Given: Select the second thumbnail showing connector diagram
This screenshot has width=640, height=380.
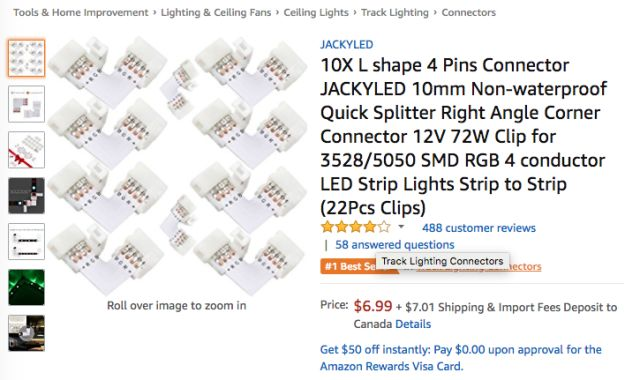Looking at the screenshot, I should pos(27,104).
